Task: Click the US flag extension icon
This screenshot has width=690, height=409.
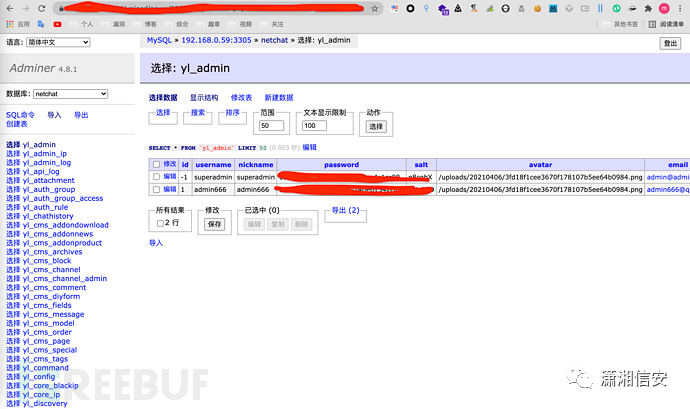Action: (394, 8)
